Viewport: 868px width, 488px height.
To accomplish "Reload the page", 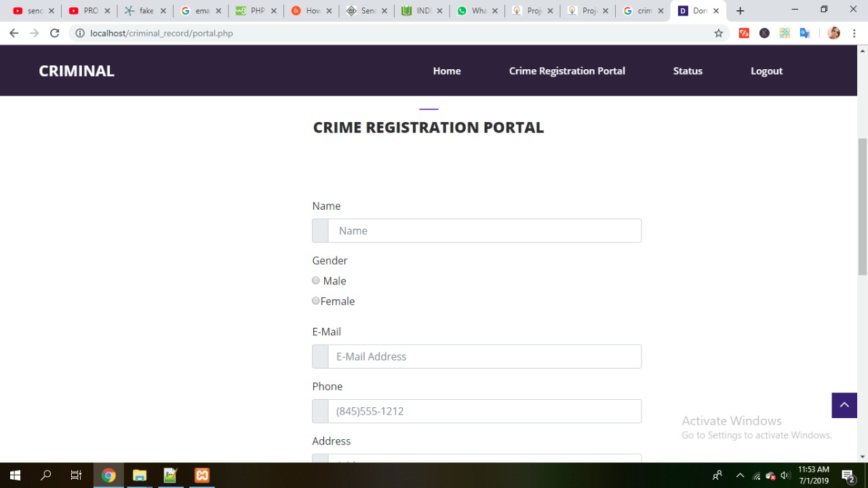I will pyautogui.click(x=55, y=33).
